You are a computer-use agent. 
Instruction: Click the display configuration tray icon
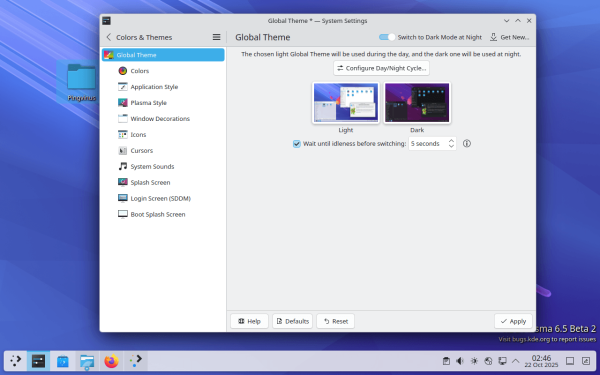(x=502, y=361)
